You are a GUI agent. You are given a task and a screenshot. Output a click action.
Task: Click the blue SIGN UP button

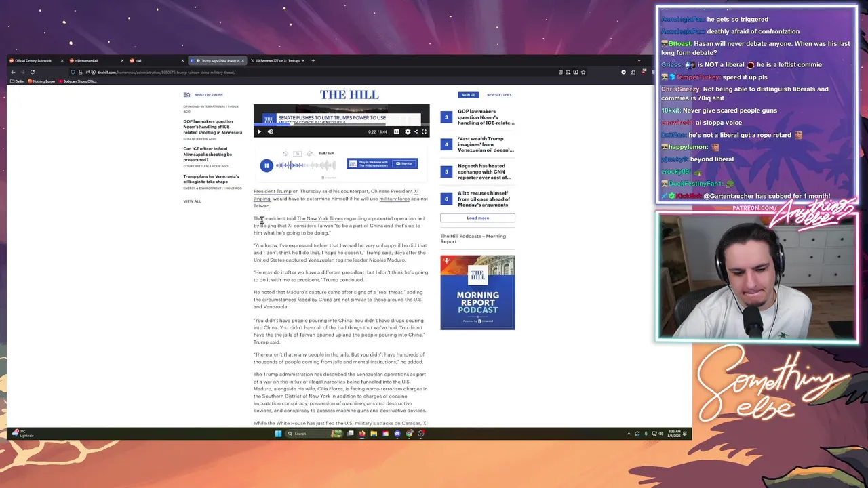click(x=468, y=94)
